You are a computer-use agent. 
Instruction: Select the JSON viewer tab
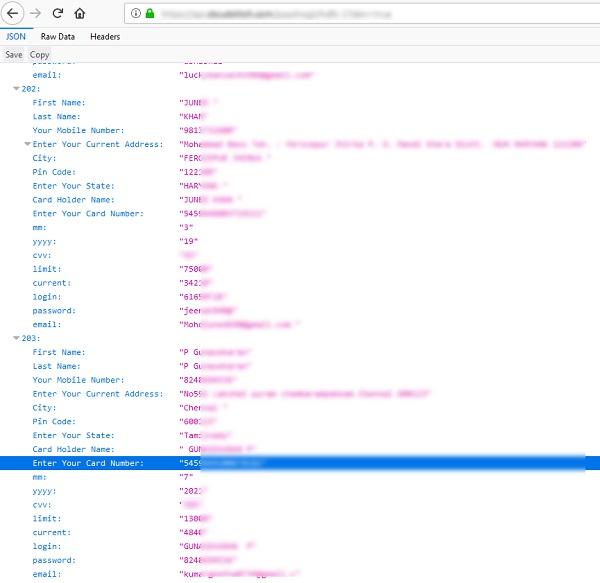coord(16,37)
